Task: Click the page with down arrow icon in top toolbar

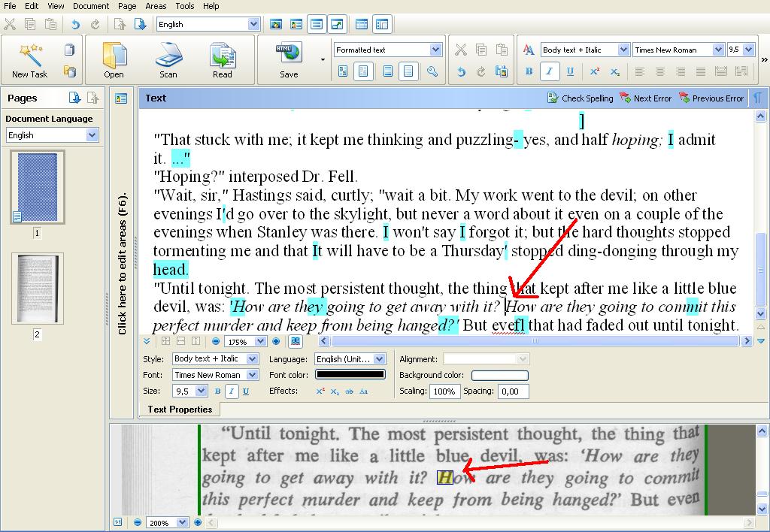Action: coord(140,24)
